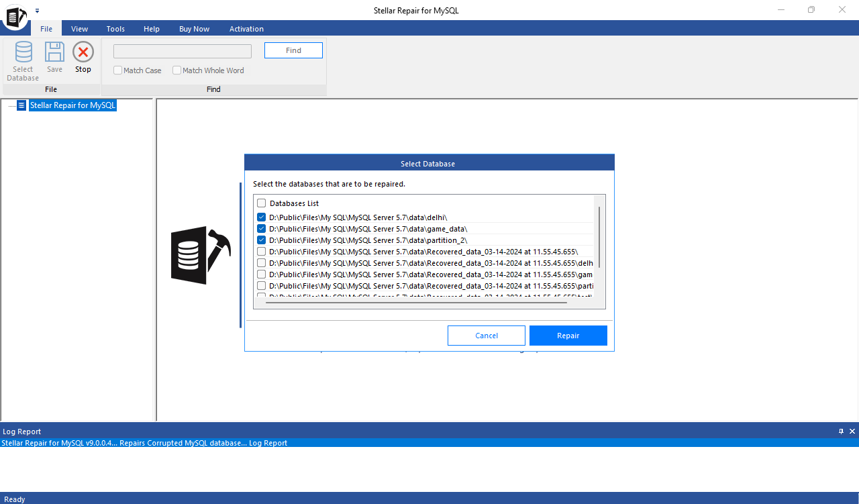
Task: Click the Select Database icon
Action: (23, 52)
